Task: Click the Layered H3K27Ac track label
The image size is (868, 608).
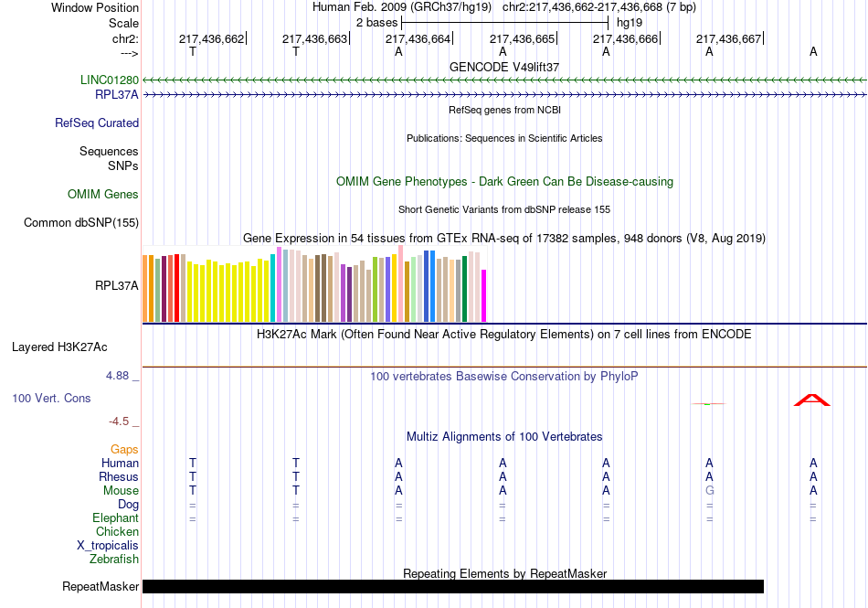Action: [59, 347]
